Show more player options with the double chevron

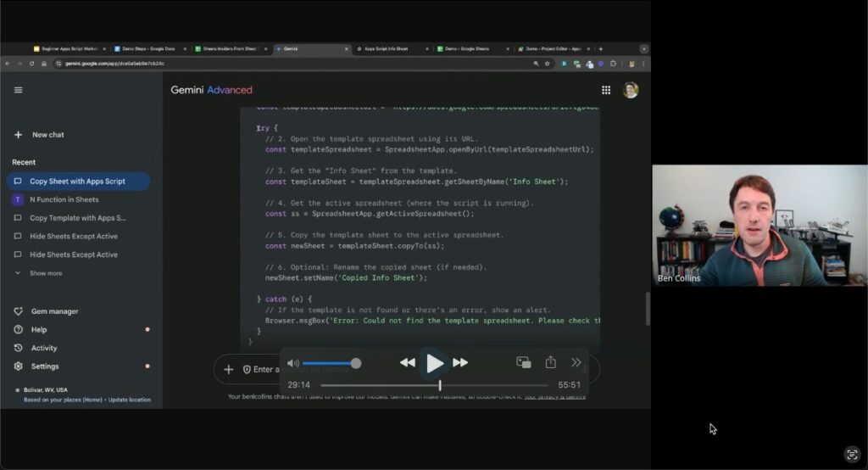point(576,362)
